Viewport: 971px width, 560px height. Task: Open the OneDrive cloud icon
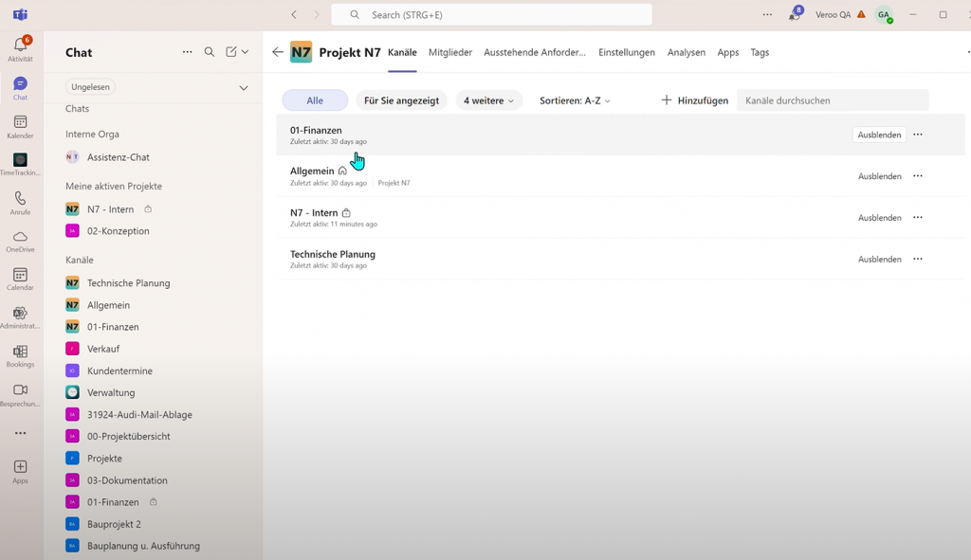click(x=21, y=237)
